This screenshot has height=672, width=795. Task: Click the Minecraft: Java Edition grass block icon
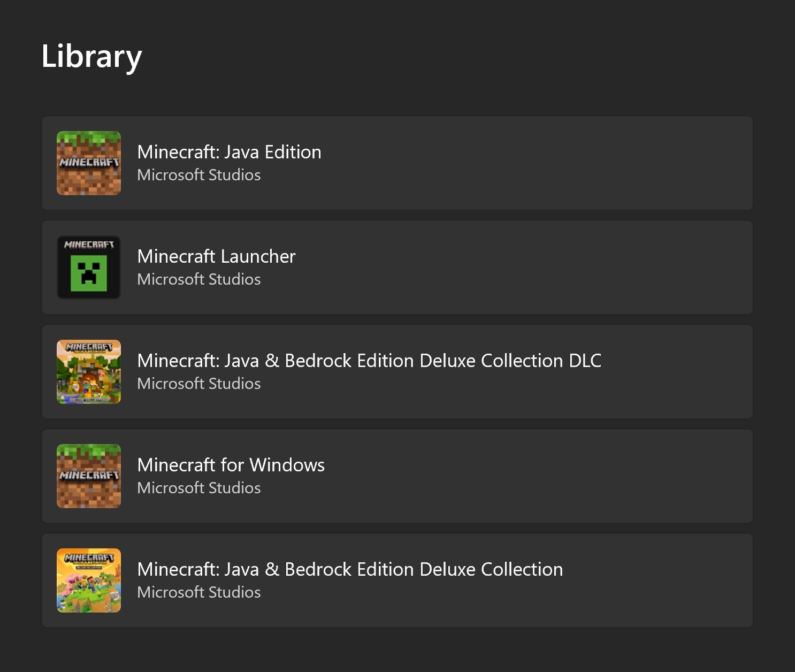point(89,163)
